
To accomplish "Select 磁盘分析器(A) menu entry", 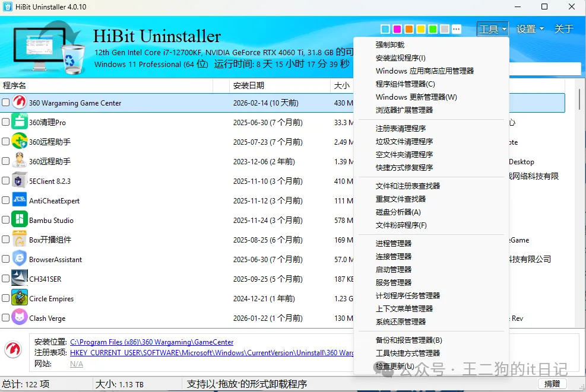I will coord(398,212).
